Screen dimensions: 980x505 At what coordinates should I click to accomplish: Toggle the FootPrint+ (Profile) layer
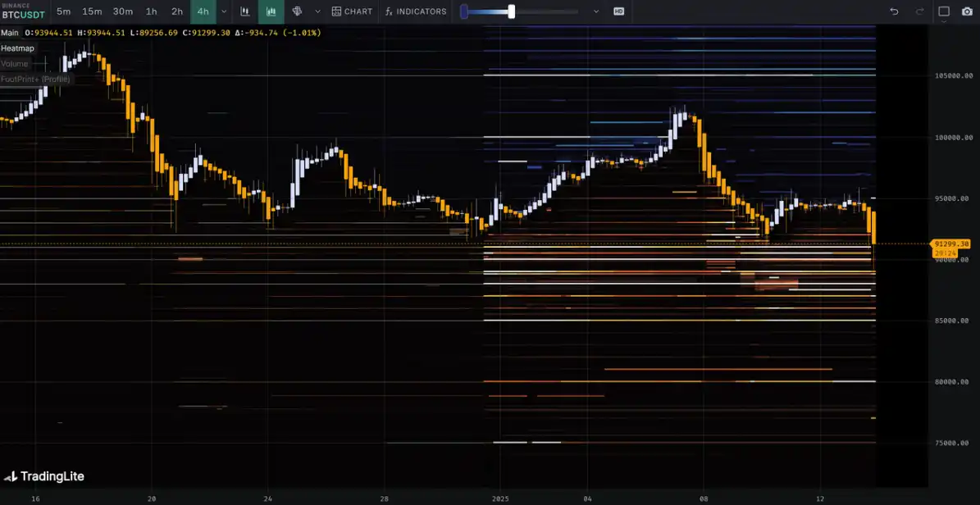pos(35,80)
